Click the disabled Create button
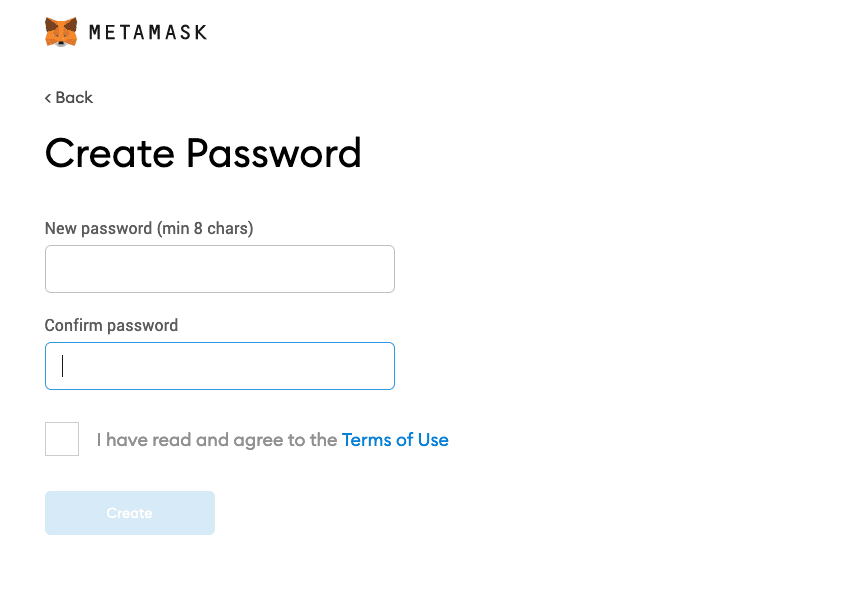 coord(129,512)
